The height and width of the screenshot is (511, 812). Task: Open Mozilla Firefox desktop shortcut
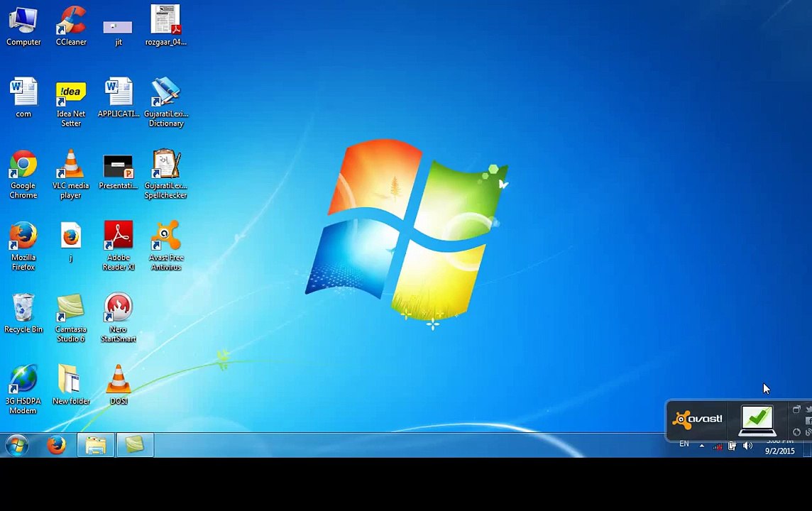(x=23, y=246)
